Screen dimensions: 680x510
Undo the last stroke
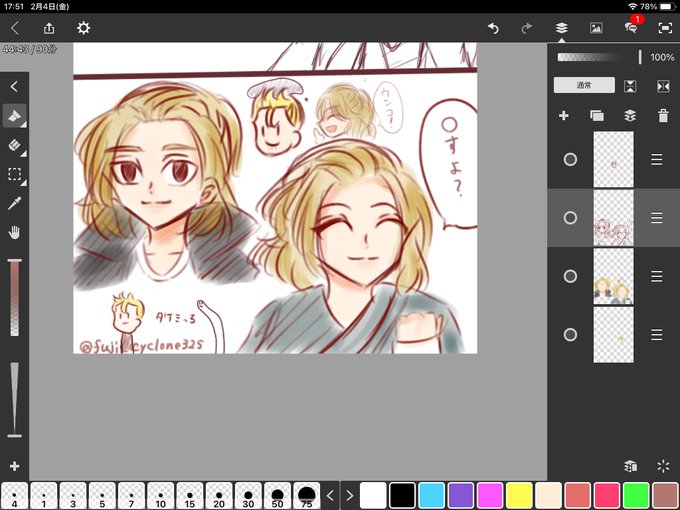(x=493, y=28)
